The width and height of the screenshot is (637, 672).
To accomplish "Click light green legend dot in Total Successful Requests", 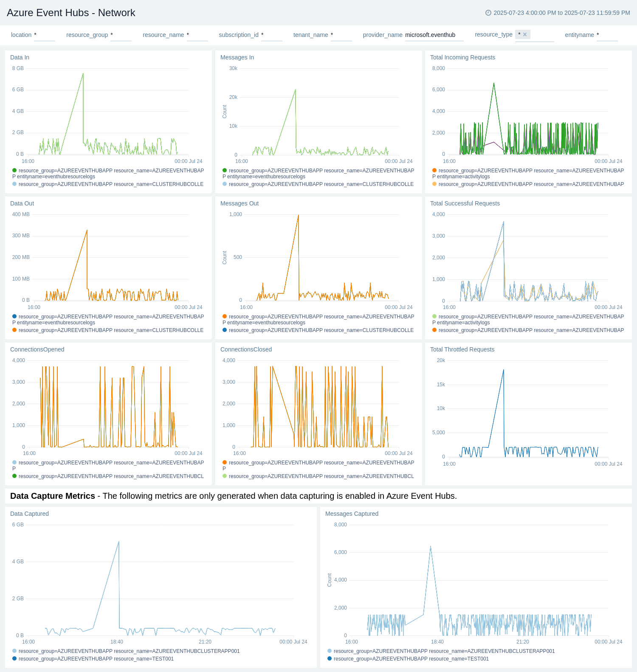I will (434, 316).
